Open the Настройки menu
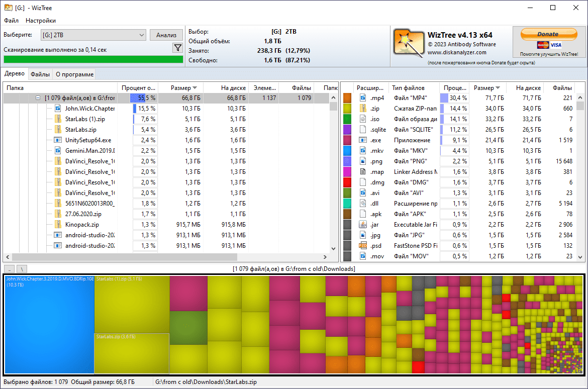588x389 pixels. [41, 20]
